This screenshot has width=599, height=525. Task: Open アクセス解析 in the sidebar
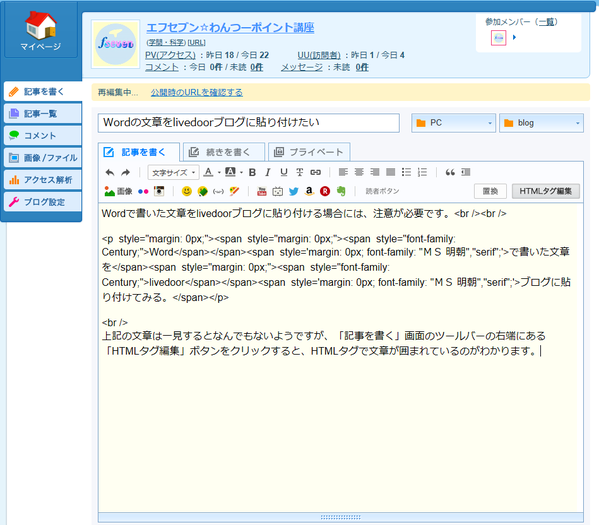[43, 180]
